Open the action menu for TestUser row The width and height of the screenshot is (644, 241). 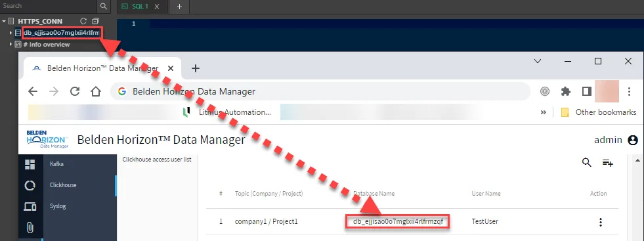pyautogui.click(x=601, y=222)
